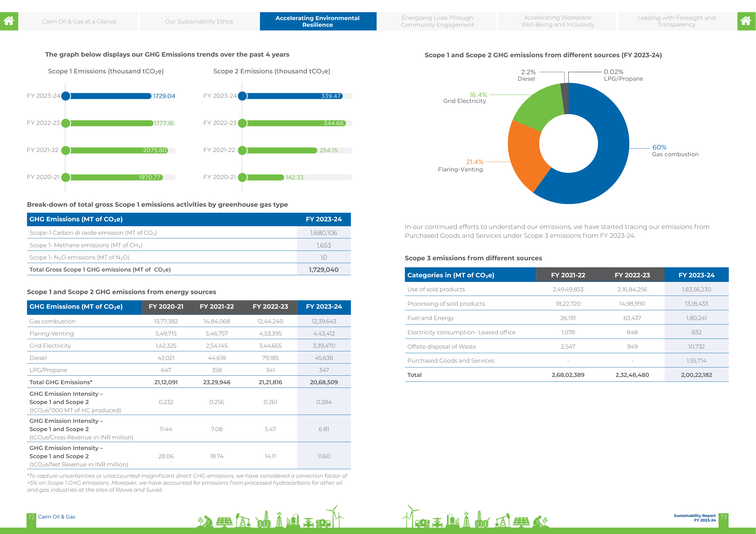Click the left green home icon
The width and height of the screenshot is (756, 534).
(x=9, y=21)
